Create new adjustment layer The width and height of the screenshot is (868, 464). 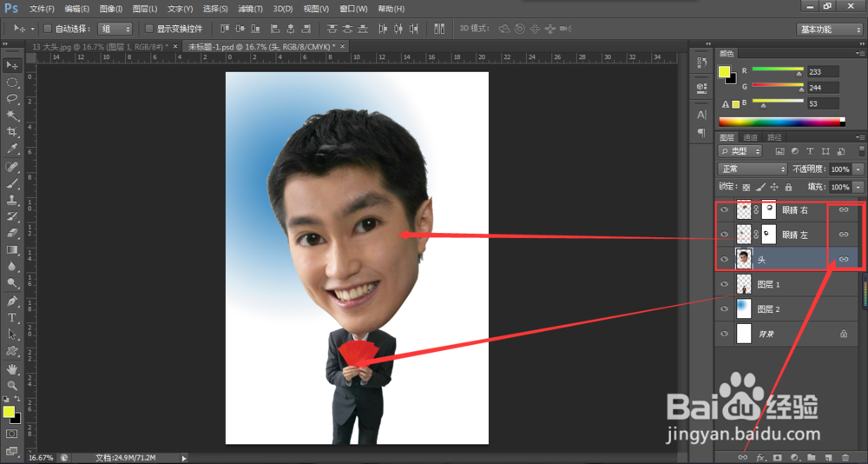click(794, 457)
